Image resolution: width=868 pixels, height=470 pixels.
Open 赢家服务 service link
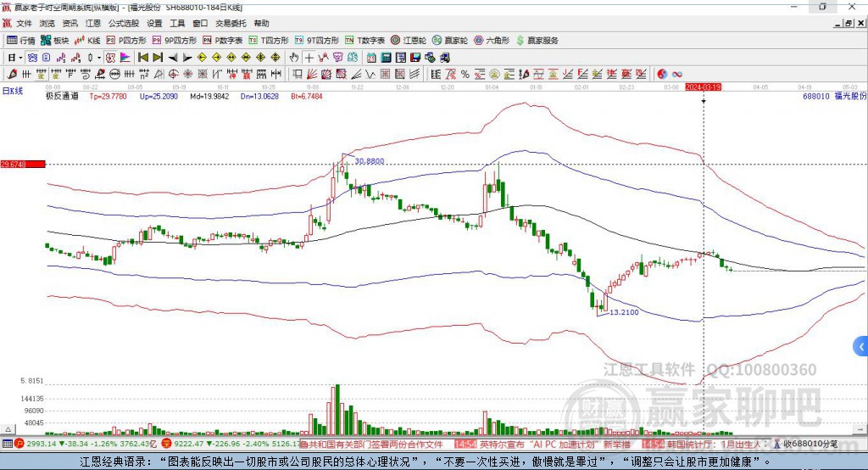click(537, 41)
